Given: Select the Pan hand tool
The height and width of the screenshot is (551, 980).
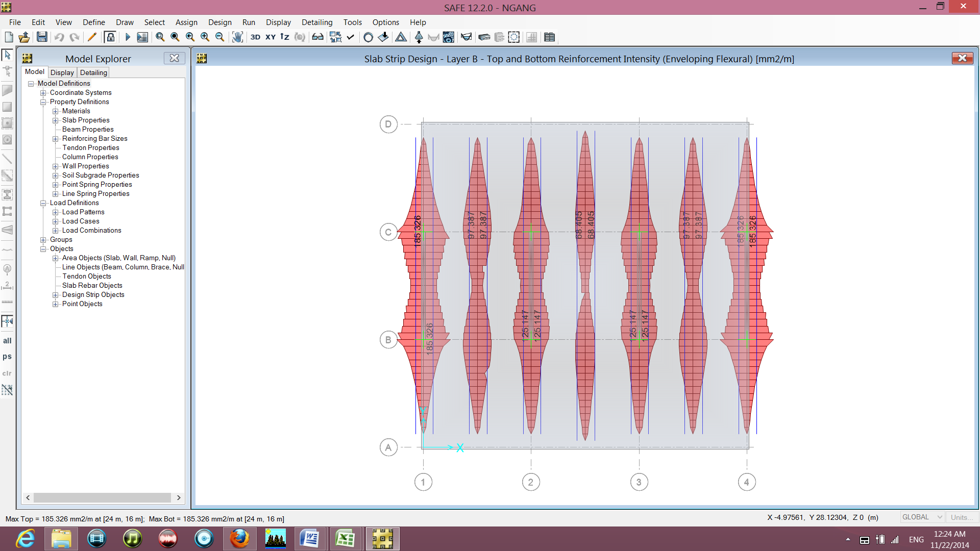Looking at the screenshot, I should click(x=237, y=37).
